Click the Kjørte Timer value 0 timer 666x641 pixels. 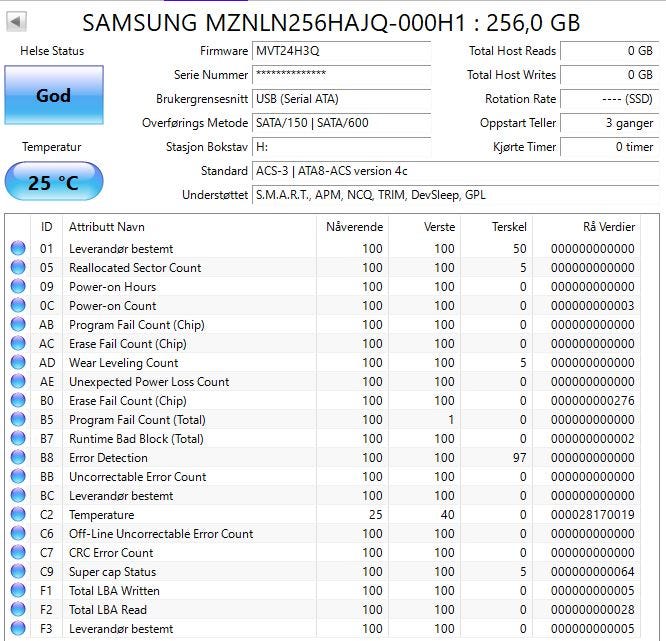610,147
